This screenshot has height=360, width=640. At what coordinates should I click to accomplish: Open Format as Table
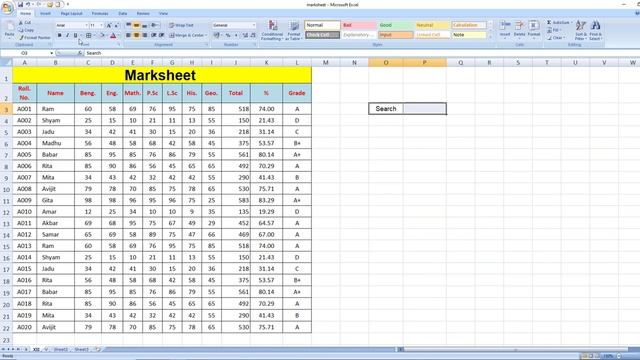click(293, 30)
